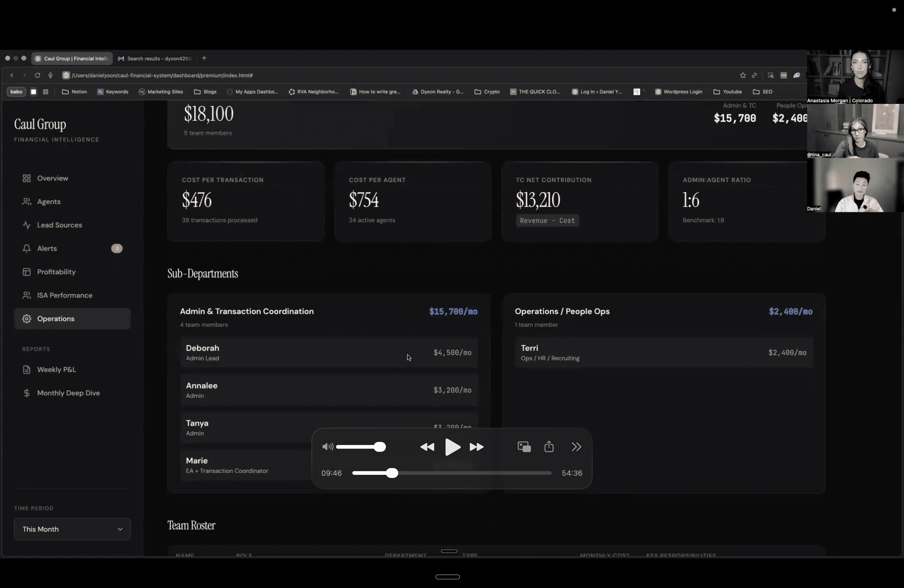This screenshot has width=904, height=588.
Task: Open the Notion bookmarks folder
Action: (x=74, y=92)
